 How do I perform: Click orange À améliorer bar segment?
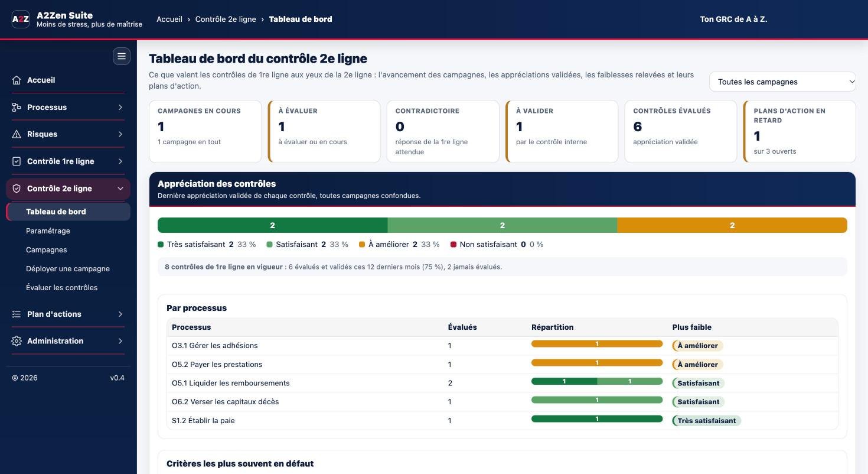(x=732, y=225)
